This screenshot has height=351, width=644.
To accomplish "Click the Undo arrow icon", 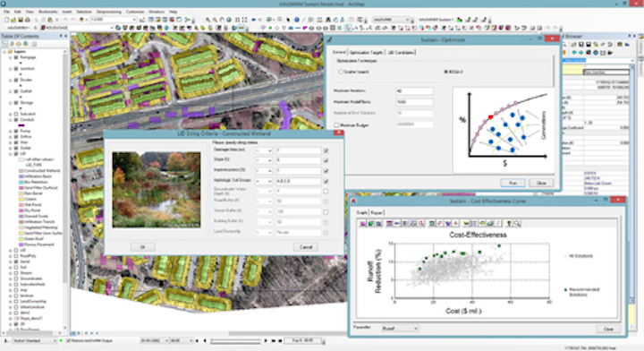I will point(65,20).
